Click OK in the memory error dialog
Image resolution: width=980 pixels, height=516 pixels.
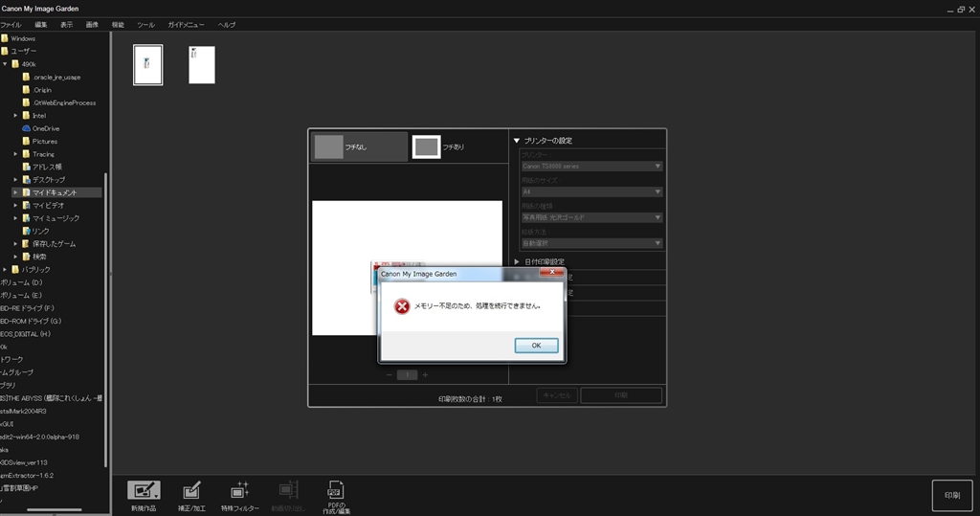(x=536, y=346)
